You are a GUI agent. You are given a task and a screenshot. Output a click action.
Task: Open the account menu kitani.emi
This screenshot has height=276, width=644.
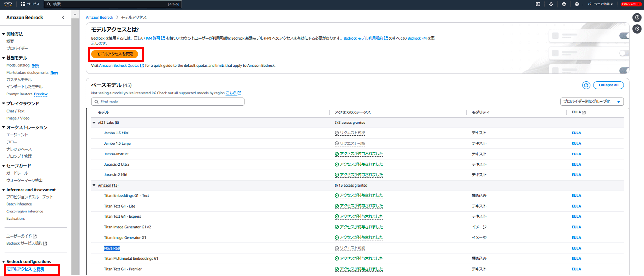point(630,4)
